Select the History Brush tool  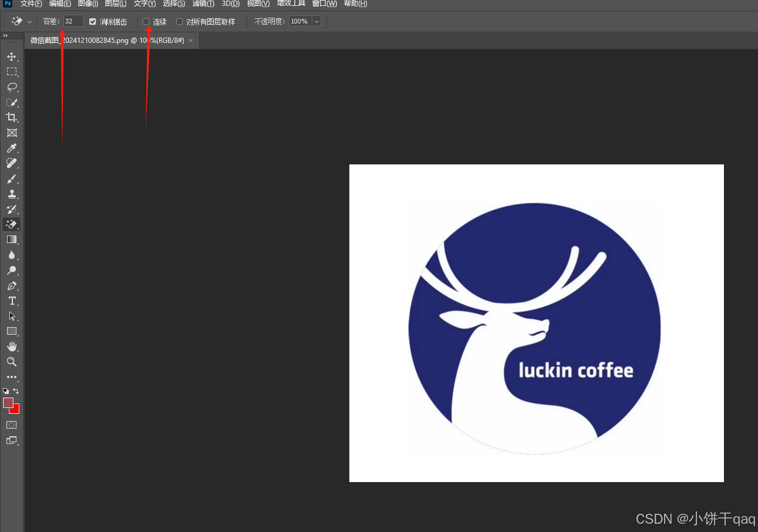tap(11, 209)
